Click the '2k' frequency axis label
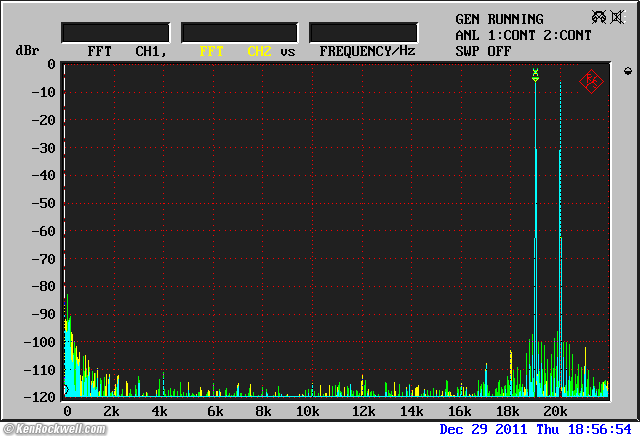This screenshot has height=436, width=640. pos(111,411)
